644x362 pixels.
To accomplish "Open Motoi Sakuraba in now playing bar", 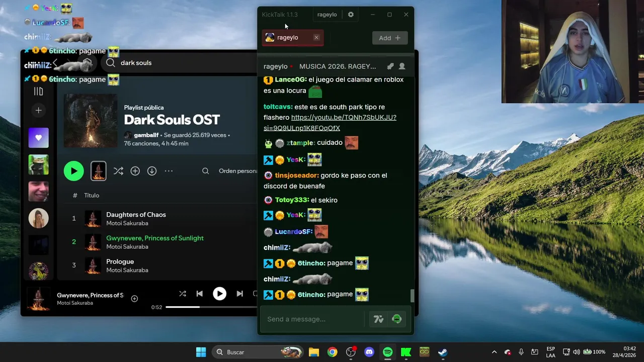I will [x=74, y=303].
